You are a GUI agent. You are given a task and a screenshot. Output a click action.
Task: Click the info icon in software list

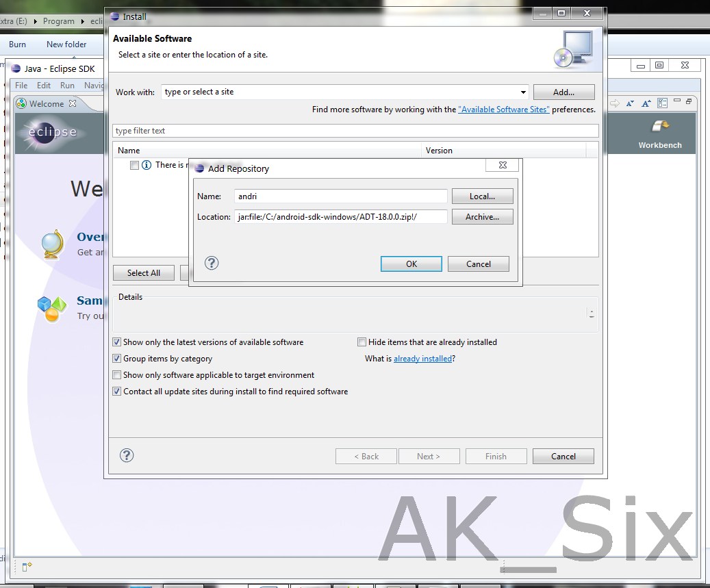click(147, 165)
